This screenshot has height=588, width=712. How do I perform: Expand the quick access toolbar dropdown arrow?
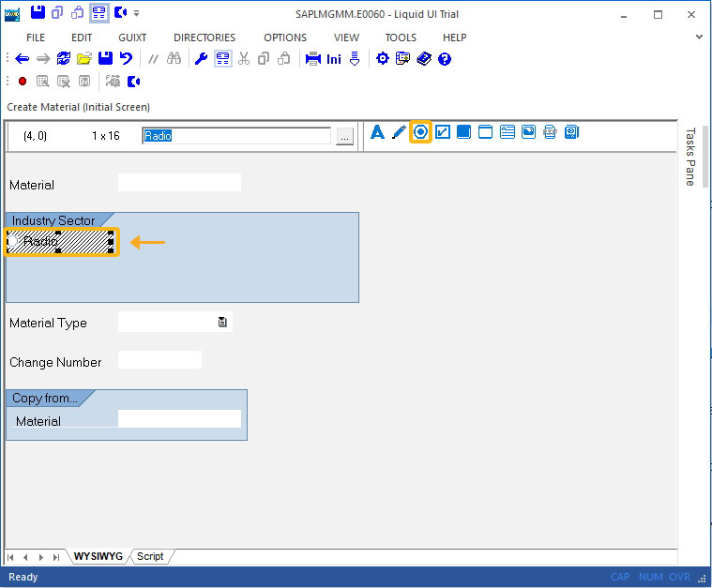136,14
